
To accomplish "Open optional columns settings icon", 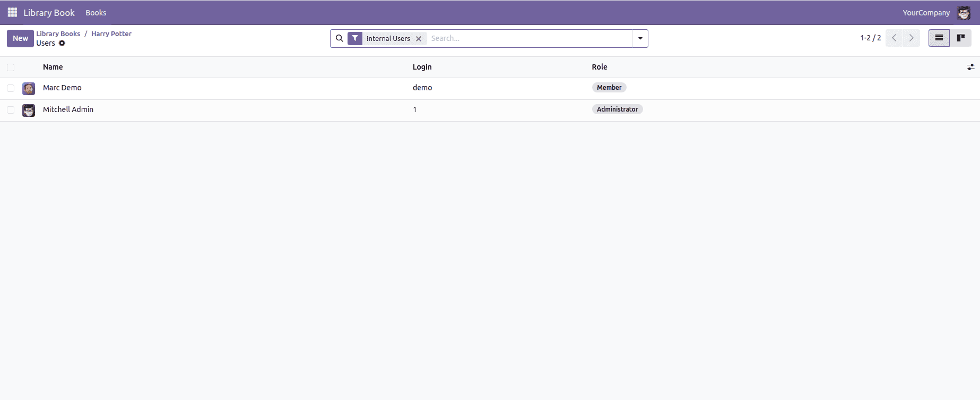I will [x=970, y=67].
